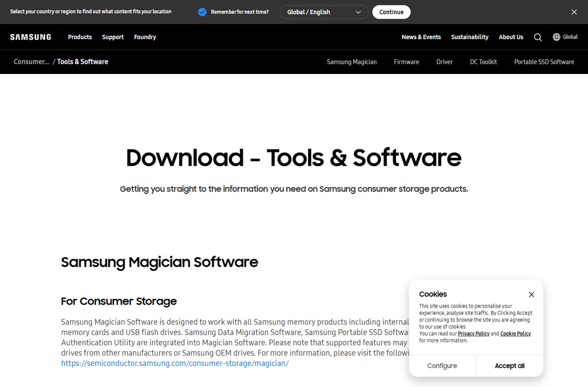Click the Samsung Magician Software heading

[159, 262]
